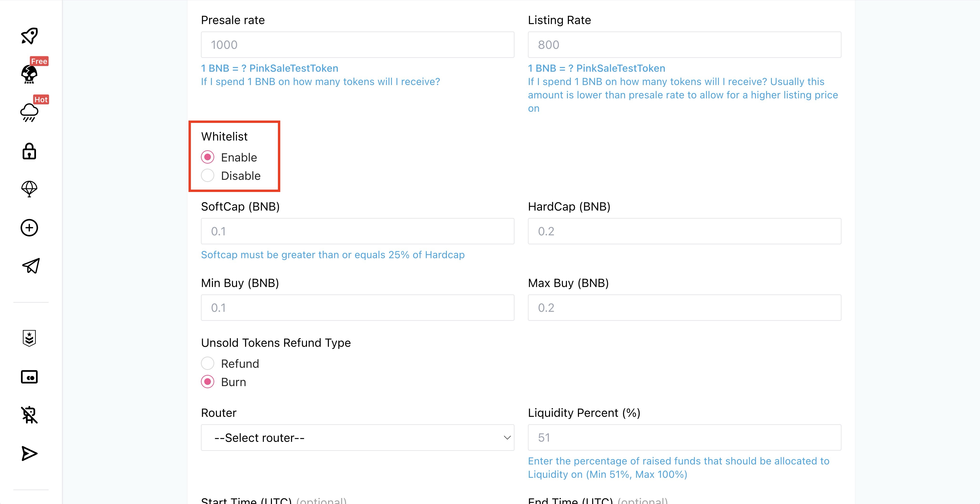Image resolution: width=980 pixels, height=504 pixels.
Task: Click the HardCap (BNB) input field
Action: tap(684, 231)
